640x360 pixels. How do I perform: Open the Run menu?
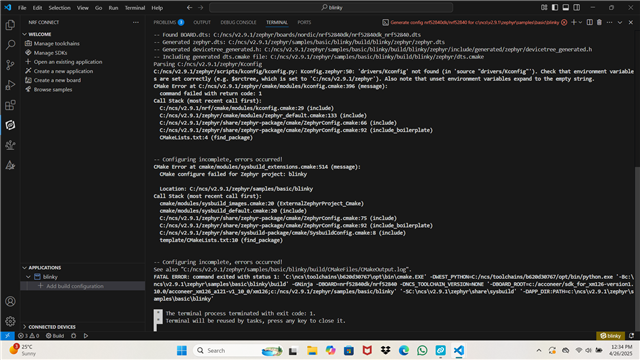[x=113, y=8]
